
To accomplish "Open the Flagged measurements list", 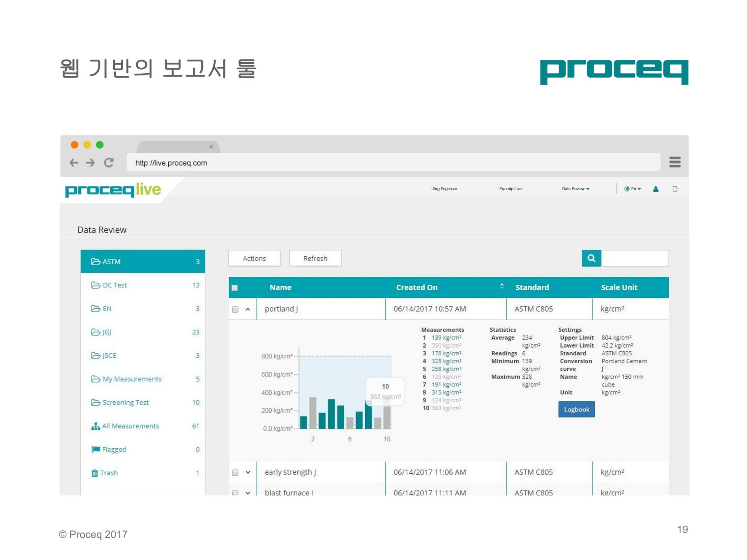I will pyautogui.click(x=114, y=450).
